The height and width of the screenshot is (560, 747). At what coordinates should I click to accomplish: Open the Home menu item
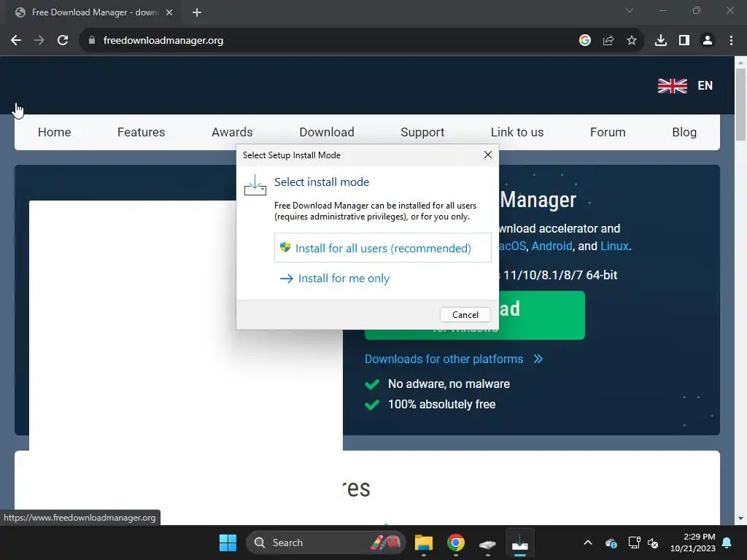point(54,133)
